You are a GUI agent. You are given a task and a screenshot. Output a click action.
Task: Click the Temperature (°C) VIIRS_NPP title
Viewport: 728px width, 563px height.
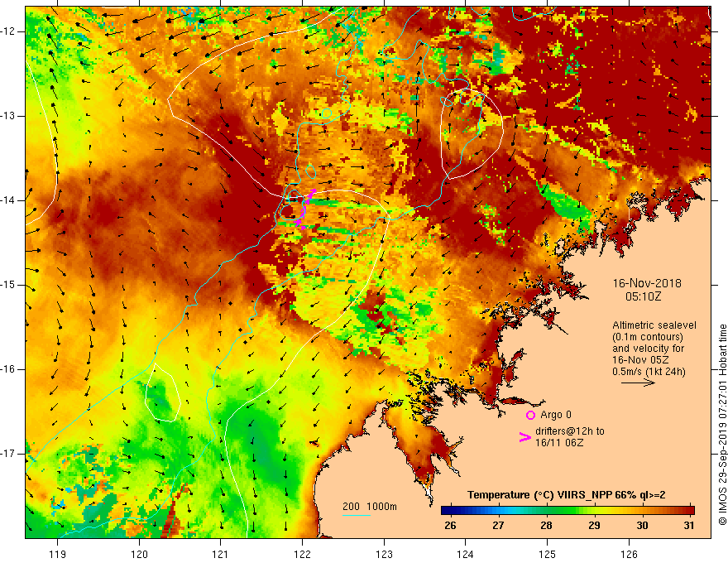pyautogui.click(x=566, y=495)
